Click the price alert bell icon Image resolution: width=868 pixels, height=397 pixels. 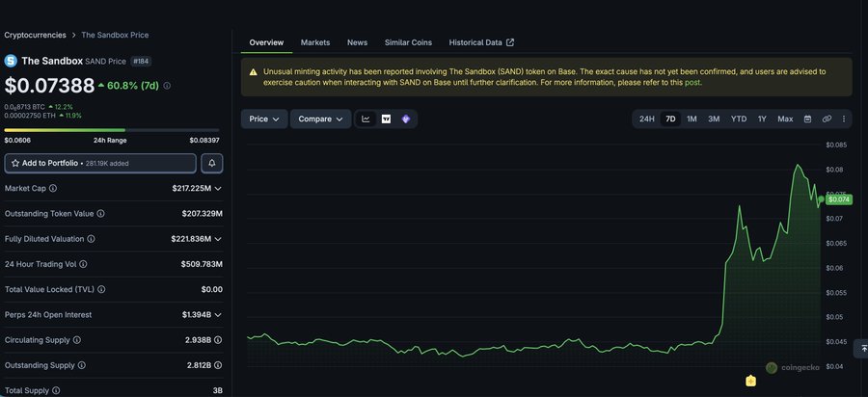pyautogui.click(x=212, y=163)
